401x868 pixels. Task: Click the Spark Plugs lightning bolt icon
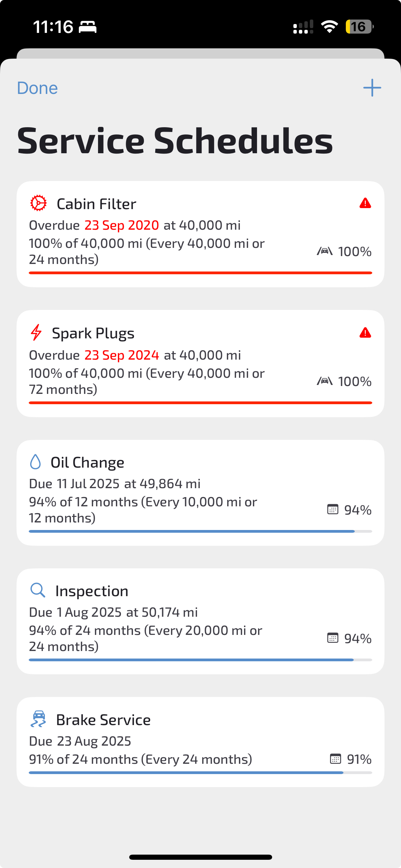coord(36,333)
